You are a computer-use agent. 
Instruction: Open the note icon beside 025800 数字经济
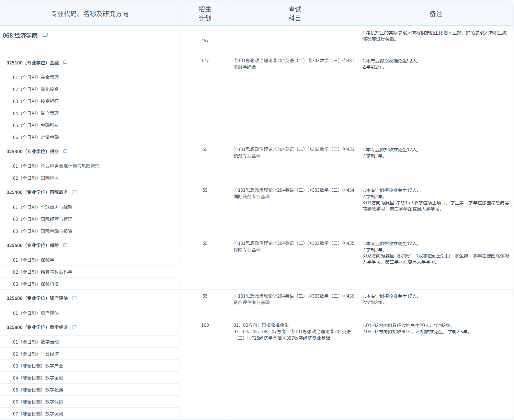74,327
